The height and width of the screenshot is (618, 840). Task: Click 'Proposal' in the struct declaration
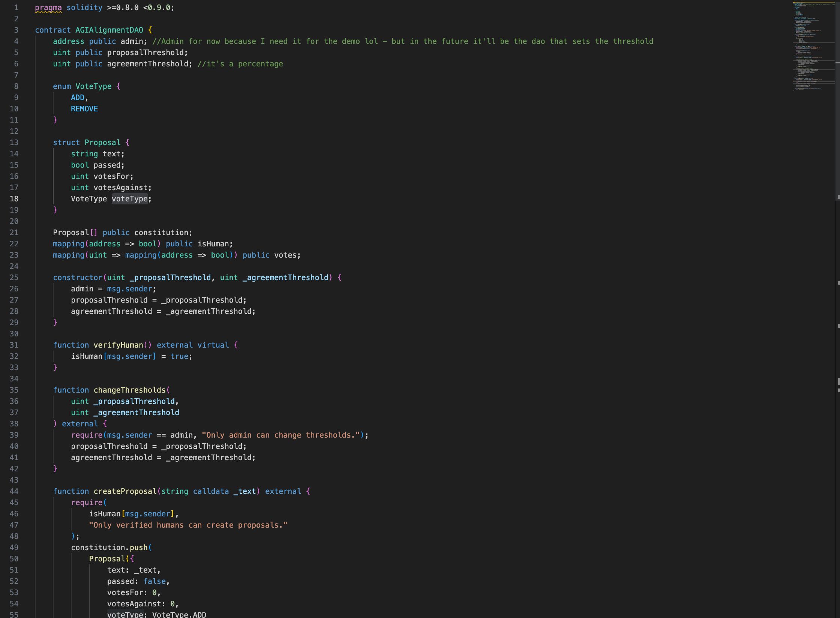click(102, 142)
